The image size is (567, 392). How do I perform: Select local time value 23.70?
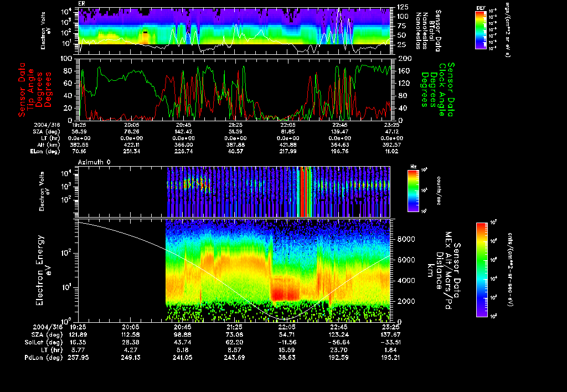point(338,350)
